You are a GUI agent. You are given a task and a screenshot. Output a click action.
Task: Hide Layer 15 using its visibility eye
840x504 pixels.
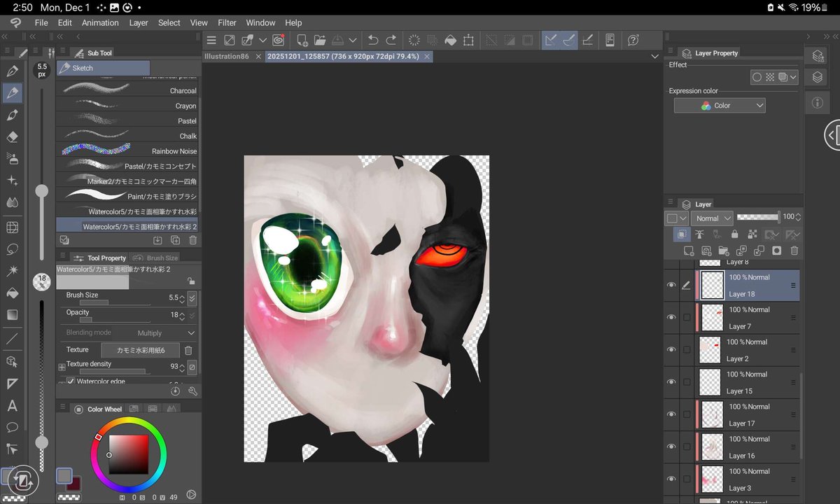tap(671, 382)
